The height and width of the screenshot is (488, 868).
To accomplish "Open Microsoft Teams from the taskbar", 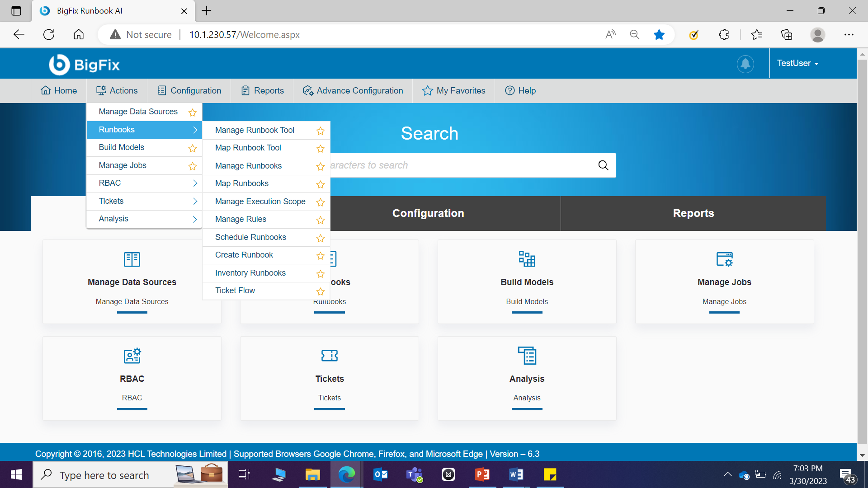I will [x=414, y=474].
